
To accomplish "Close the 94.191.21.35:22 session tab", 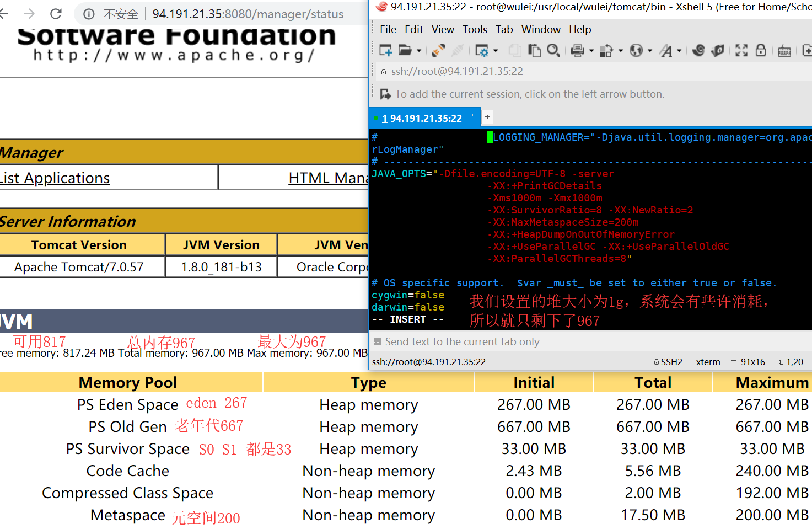I will tap(473, 115).
